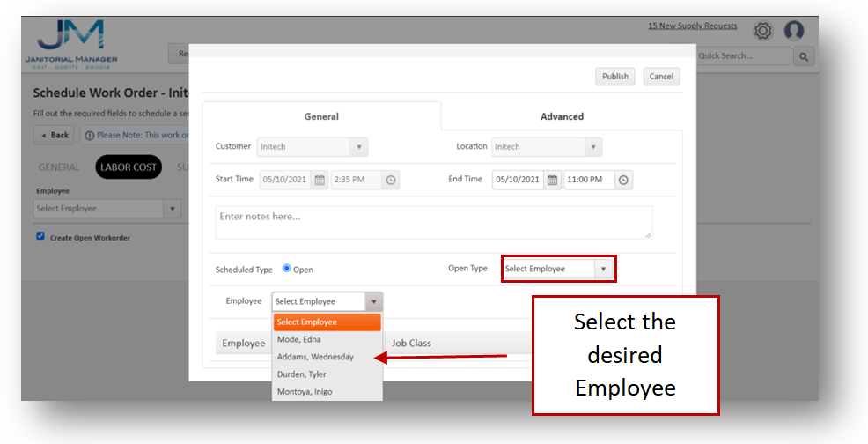The image size is (868, 444).
Task: Open End Time clock picker
Action: [x=623, y=180]
